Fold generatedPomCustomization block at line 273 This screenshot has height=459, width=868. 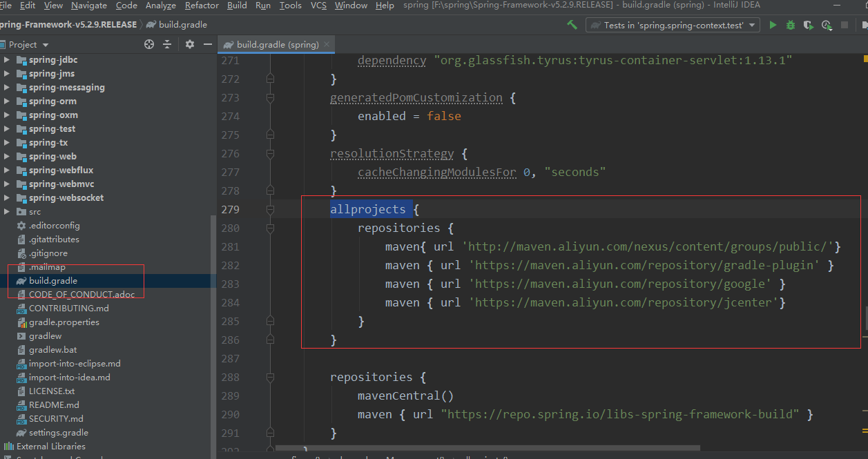coord(270,97)
